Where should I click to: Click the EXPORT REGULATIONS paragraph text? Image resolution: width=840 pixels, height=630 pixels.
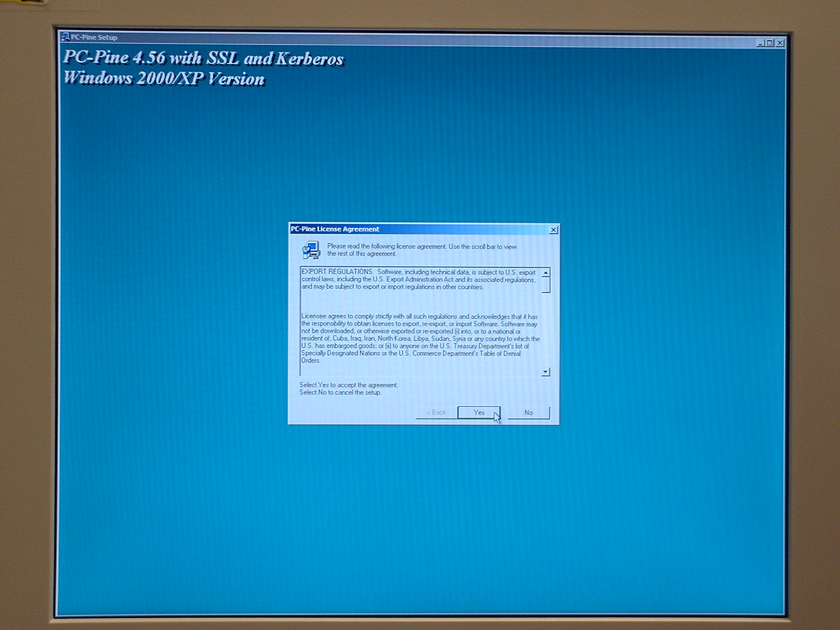[x=418, y=280]
